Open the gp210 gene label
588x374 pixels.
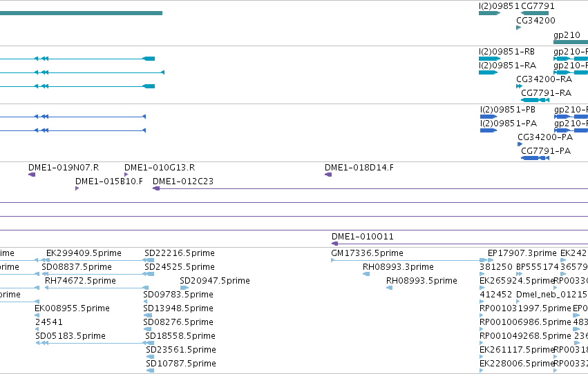567,35
